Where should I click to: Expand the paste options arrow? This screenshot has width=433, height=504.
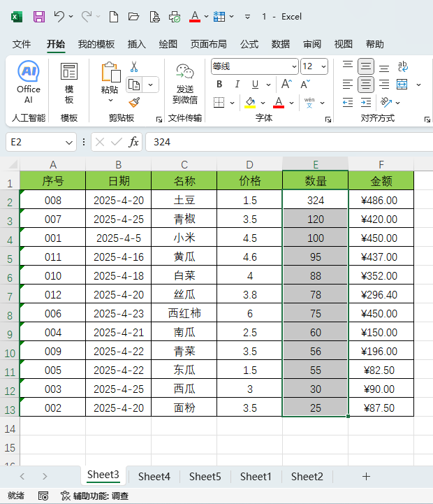(110, 101)
